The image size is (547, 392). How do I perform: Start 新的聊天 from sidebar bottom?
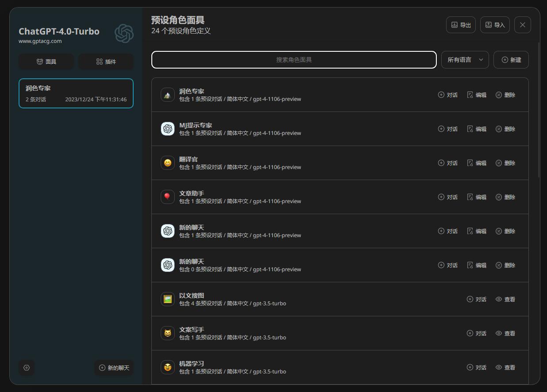114,368
